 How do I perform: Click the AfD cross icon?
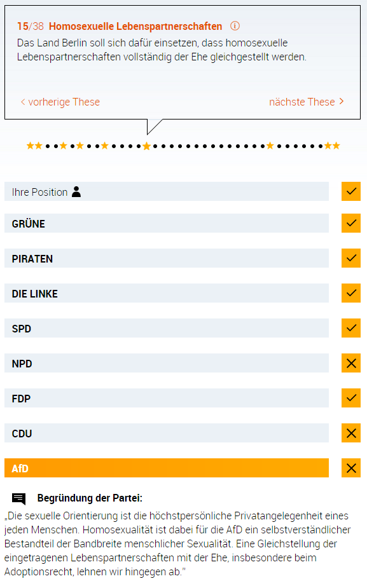pyautogui.click(x=351, y=468)
